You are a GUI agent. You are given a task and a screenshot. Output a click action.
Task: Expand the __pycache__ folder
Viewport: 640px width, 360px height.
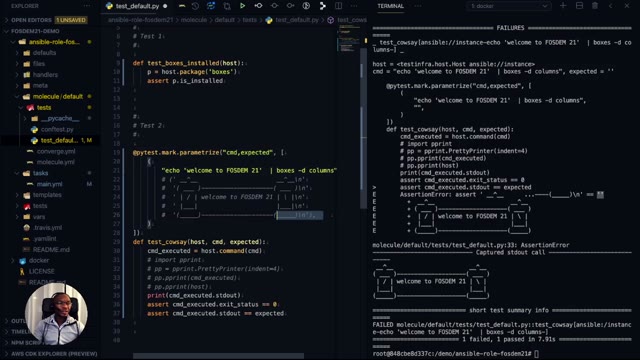tap(25, 118)
